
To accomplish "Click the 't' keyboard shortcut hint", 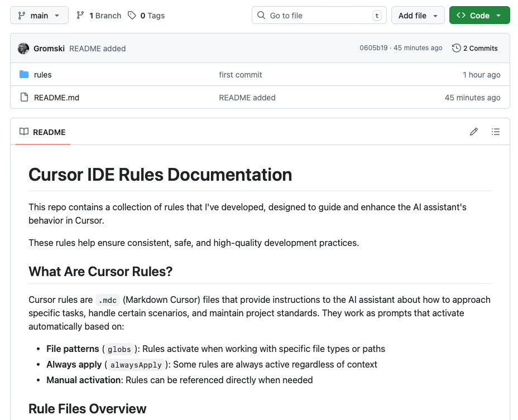I will pyautogui.click(x=377, y=16).
